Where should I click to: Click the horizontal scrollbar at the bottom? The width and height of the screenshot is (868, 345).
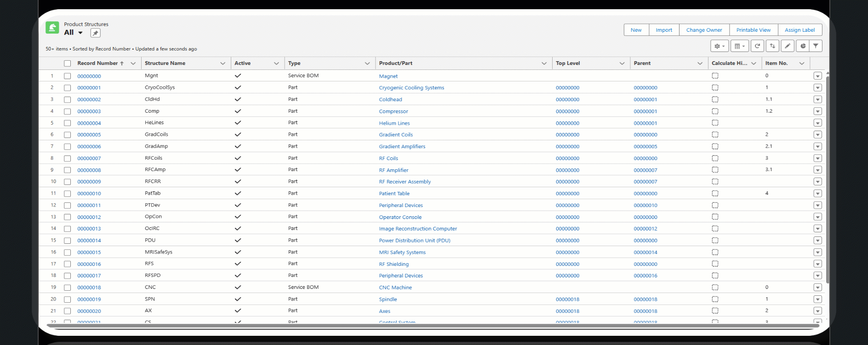click(432, 326)
